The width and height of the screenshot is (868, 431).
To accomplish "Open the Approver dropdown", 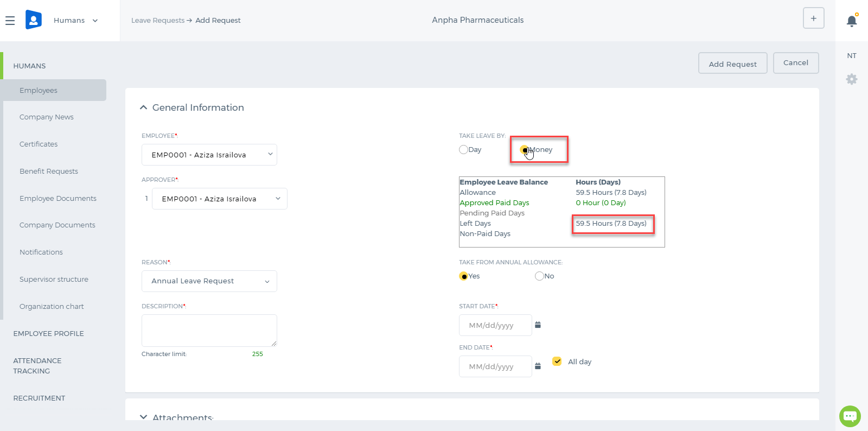I will click(220, 199).
